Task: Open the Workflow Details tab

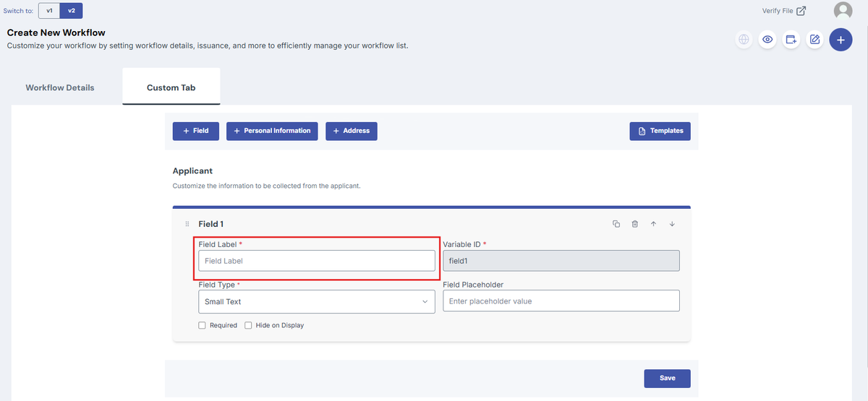Action: click(x=60, y=87)
